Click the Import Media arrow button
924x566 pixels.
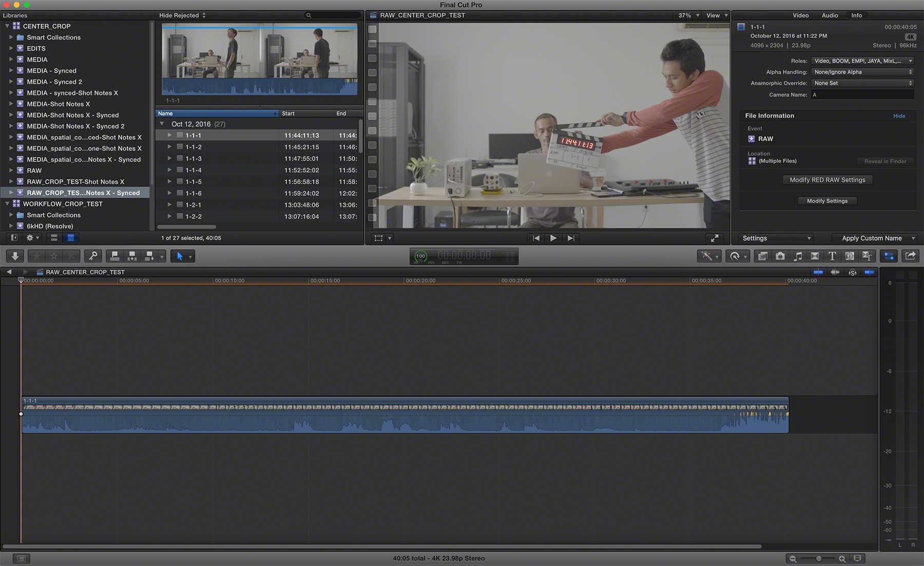[x=15, y=256]
